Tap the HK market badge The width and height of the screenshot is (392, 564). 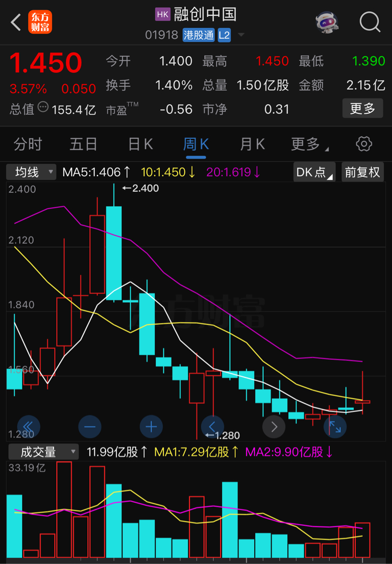coord(162,14)
